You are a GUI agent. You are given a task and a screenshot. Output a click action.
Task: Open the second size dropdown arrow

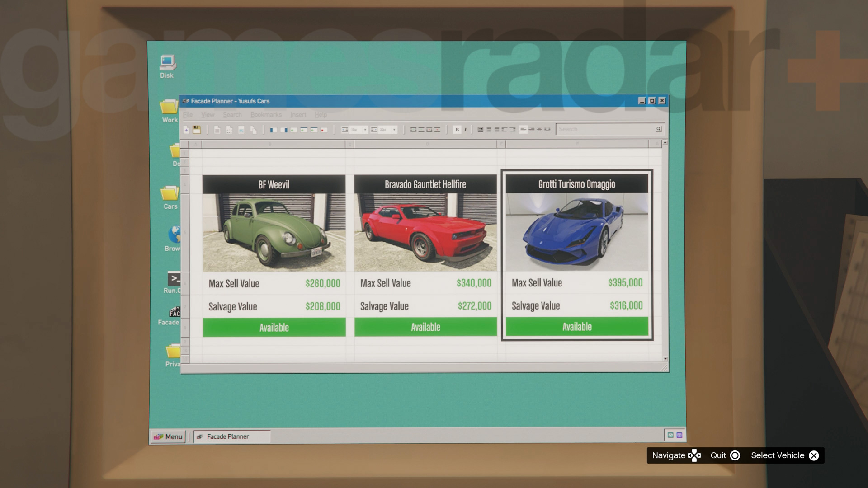pos(394,130)
